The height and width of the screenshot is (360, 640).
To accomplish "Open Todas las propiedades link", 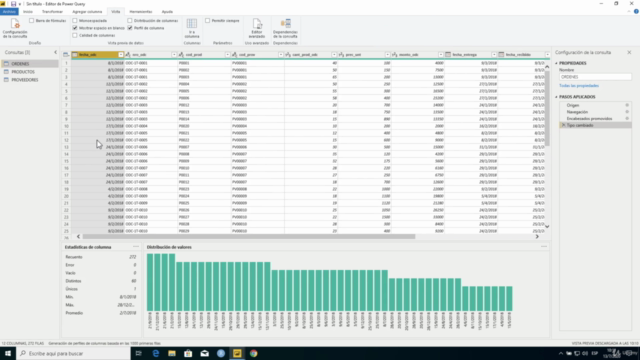I will coord(579,86).
